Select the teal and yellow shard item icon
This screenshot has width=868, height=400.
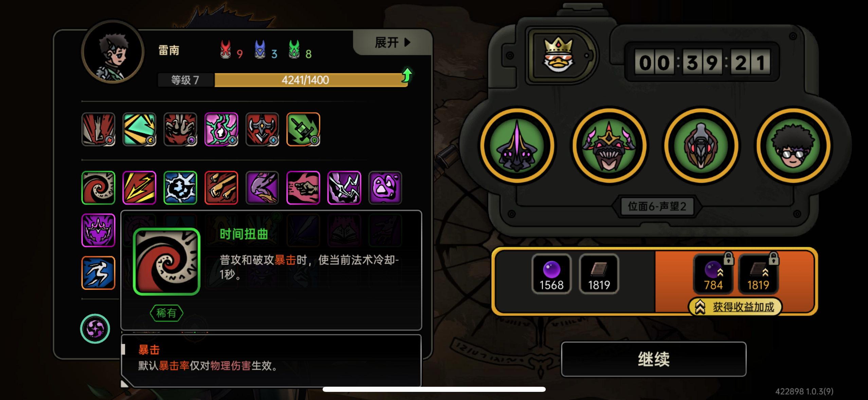click(x=139, y=129)
